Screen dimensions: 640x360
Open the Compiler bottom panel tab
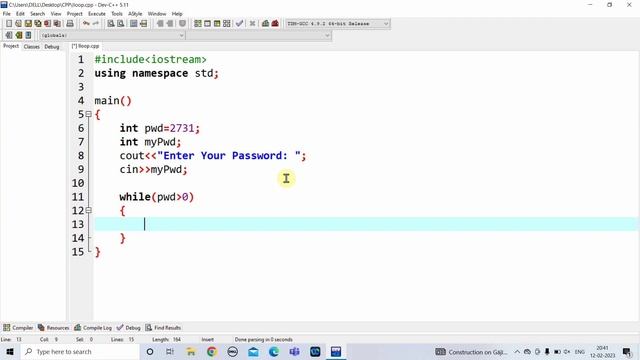18,328
